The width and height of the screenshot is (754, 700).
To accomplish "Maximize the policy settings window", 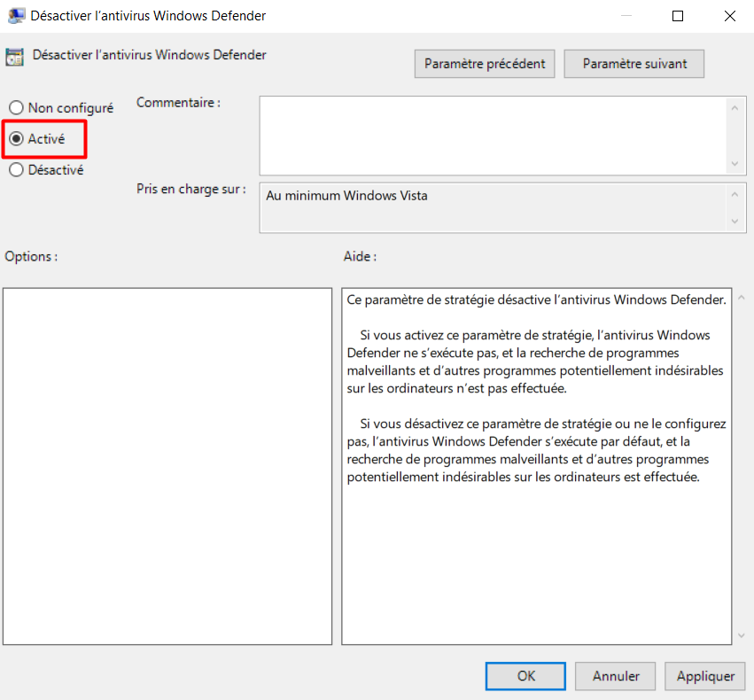I will tap(677, 15).
